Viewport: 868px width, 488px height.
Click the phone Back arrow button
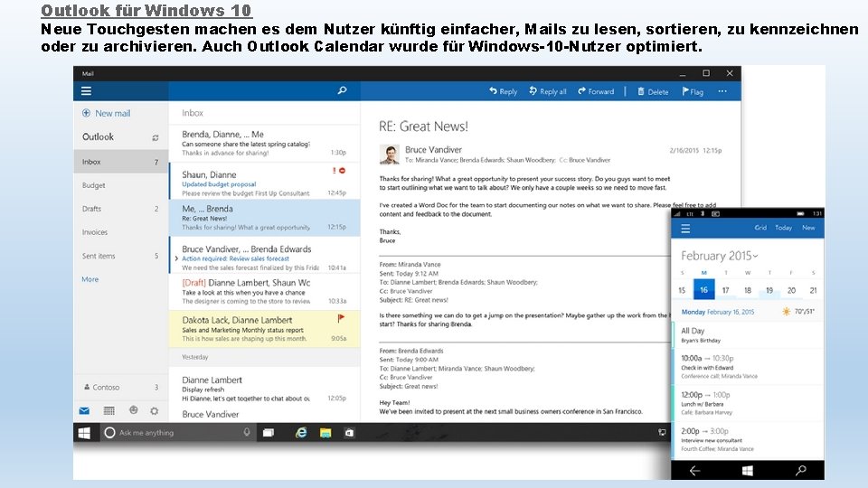pyautogui.click(x=694, y=471)
